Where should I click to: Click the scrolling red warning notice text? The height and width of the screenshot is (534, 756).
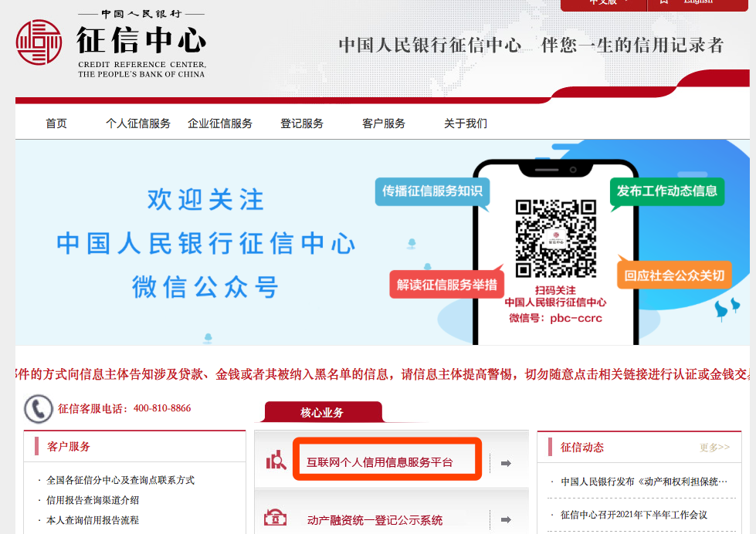[x=383, y=374]
